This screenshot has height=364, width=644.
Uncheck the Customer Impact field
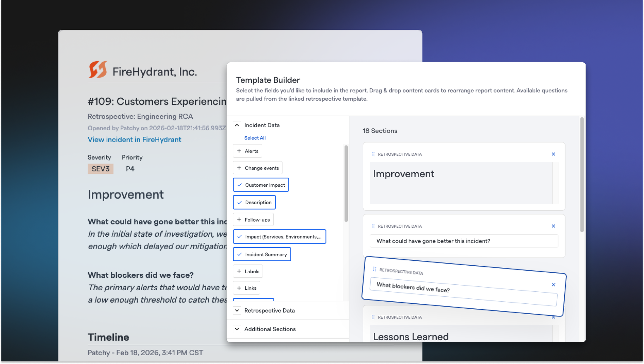click(261, 185)
